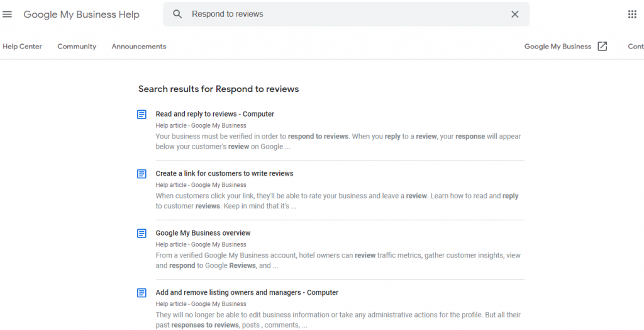Click the external link icon beside Google My Business
The width and height of the screenshot is (644, 330).
pyautogui.click(x=602, y=47)
